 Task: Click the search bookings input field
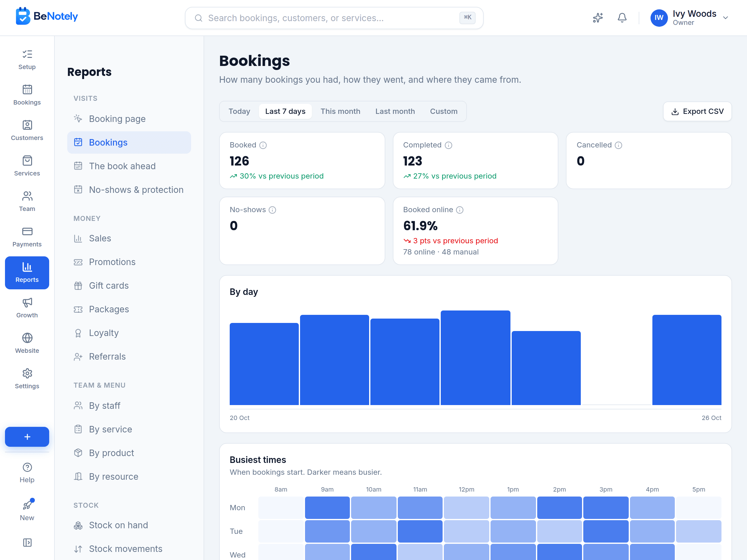pyautogui.click(x=334, y=18)
